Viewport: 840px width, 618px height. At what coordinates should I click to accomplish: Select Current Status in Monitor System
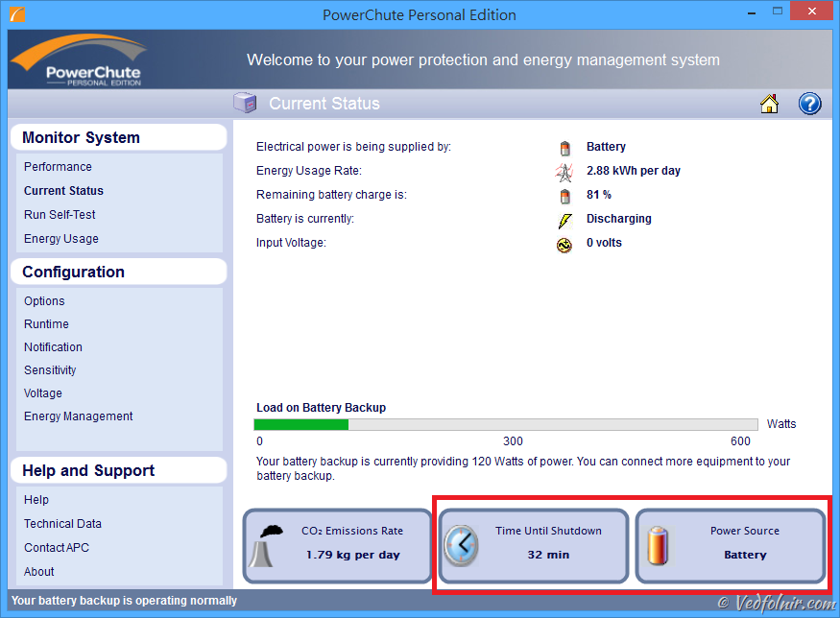(x=63, y=191)
